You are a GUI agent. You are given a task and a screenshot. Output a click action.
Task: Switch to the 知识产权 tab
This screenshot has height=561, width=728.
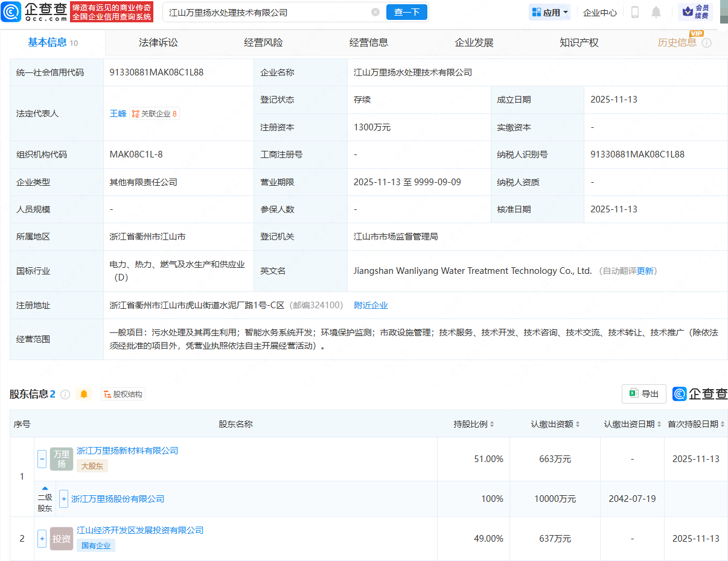click(579, 43)
